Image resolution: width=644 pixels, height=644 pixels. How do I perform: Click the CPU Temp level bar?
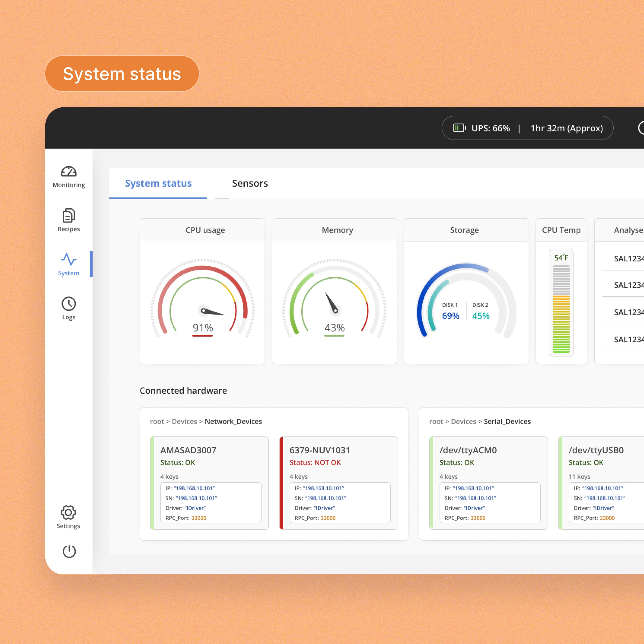(x=561, y=309)
